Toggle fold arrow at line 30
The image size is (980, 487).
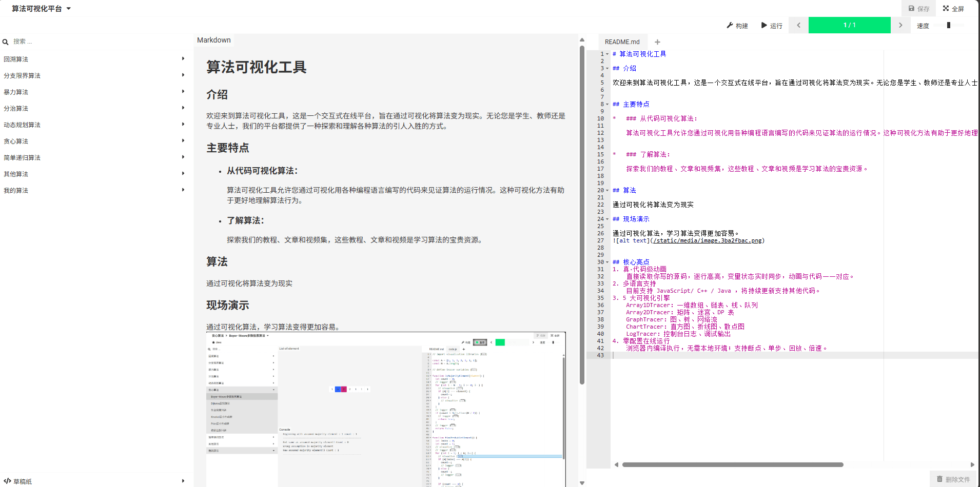tap(607, 262)
